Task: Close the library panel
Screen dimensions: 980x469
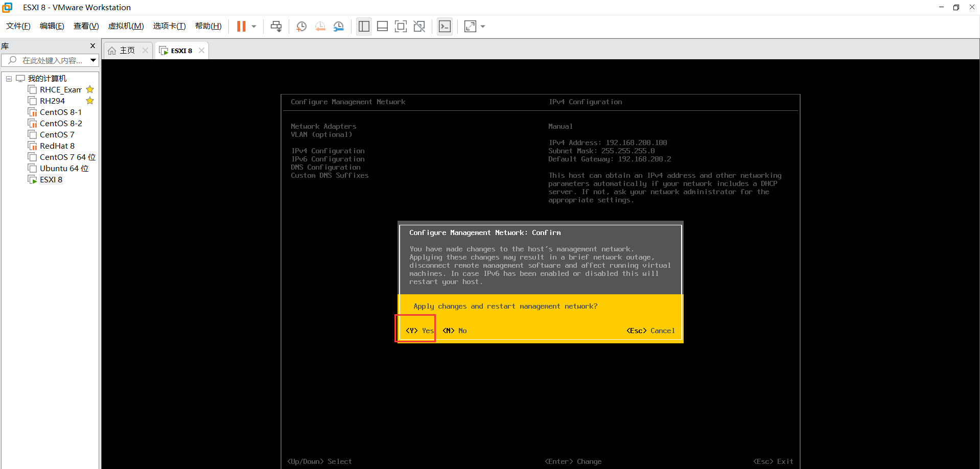Action: click(92, 46)
